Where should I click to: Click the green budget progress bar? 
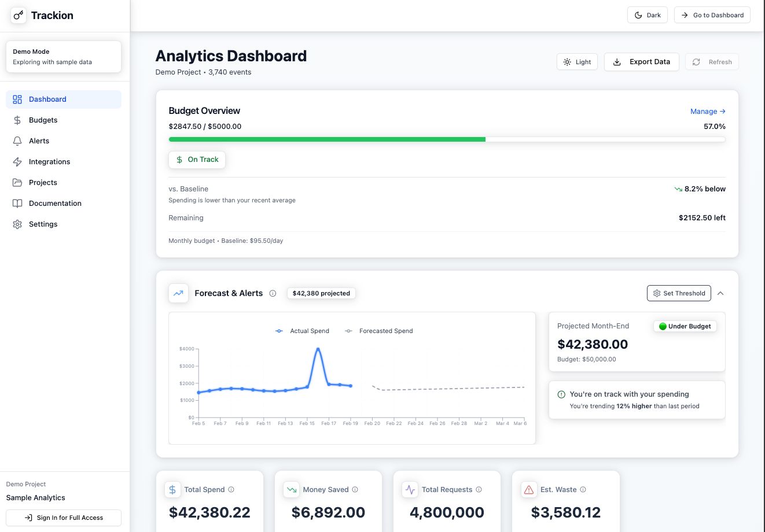click(327, 139)
